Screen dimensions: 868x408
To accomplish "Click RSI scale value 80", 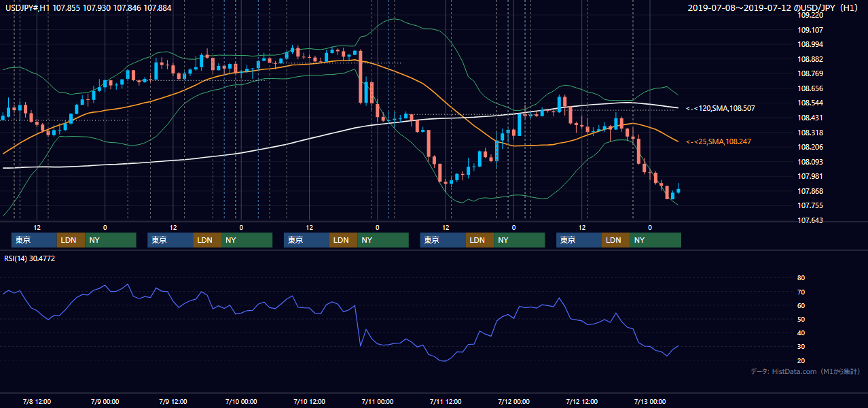I will pyautogui.click(x=801, y=278).
